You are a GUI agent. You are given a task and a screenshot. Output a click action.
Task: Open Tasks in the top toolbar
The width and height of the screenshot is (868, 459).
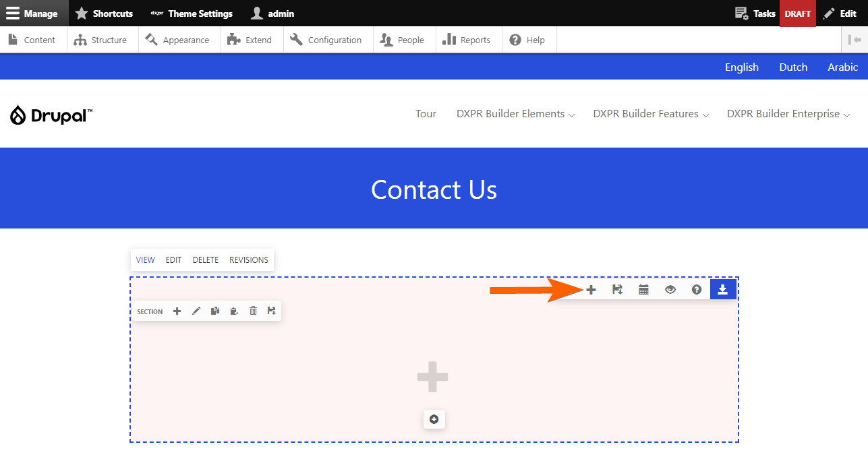pyautogui.click(x=755, y=13)
